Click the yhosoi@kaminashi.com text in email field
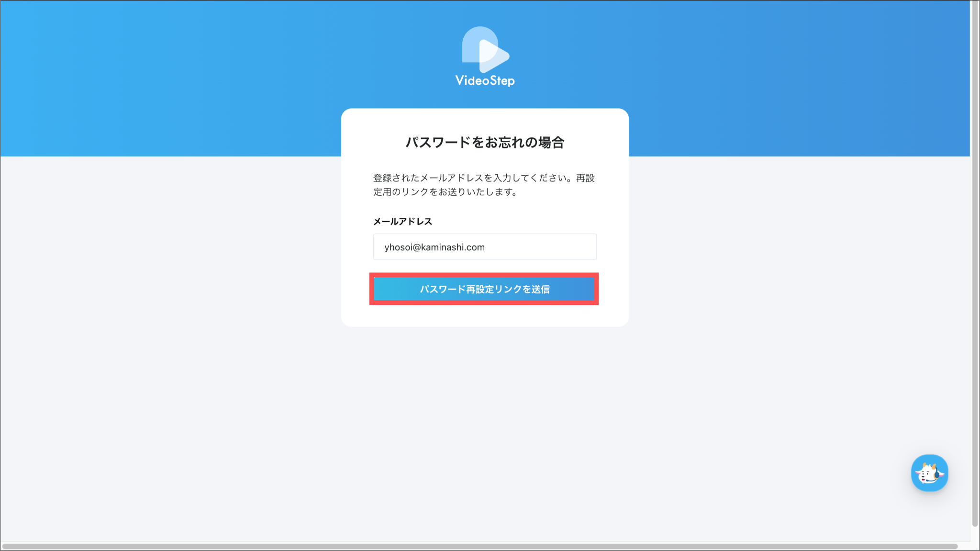The height and width of the screenshot is (551, 980). (x=434, y=247)
